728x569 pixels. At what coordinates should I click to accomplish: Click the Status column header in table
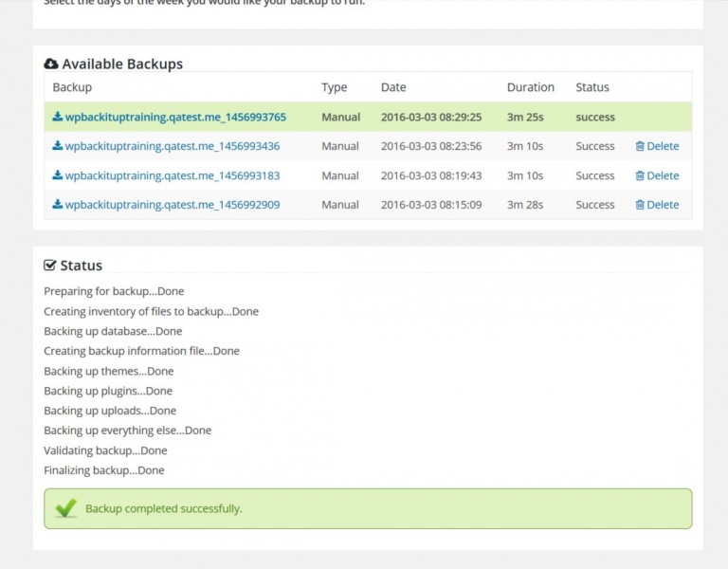[592, 87]
